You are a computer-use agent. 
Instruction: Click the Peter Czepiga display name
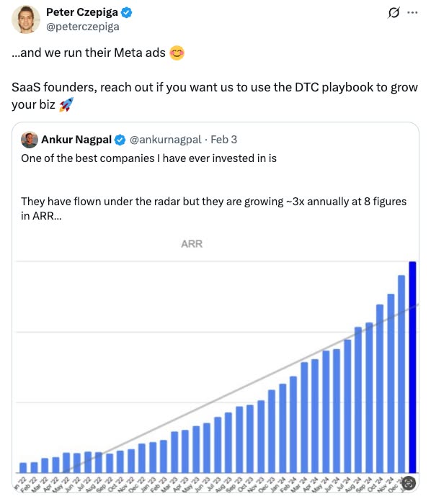point(82,12)
